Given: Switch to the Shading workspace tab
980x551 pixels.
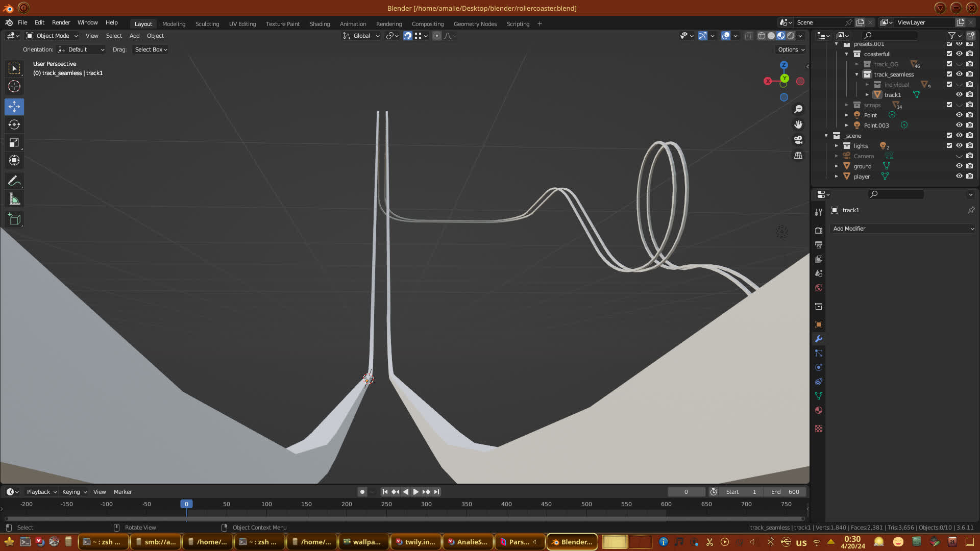Looking at the screenshot, I should [x=320, y=24].
